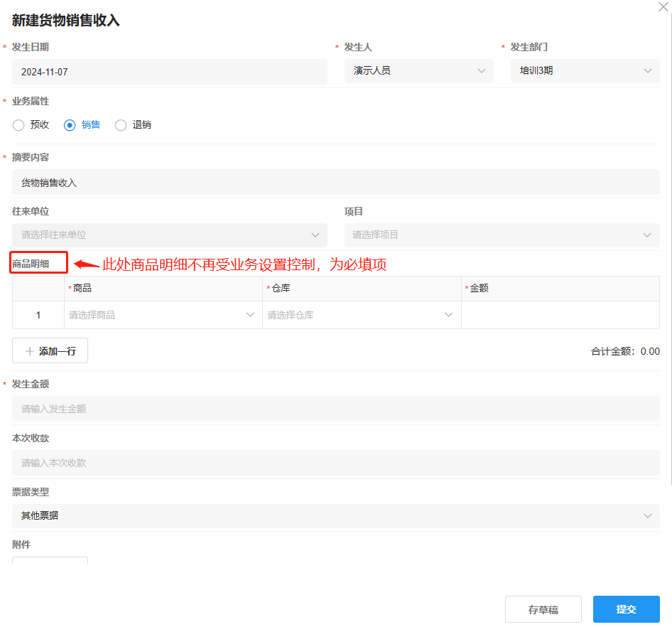The width and height of the screenshot is (672, 627).
Task: Click the 存草稿 draft button
Action: tap(543, 609)
